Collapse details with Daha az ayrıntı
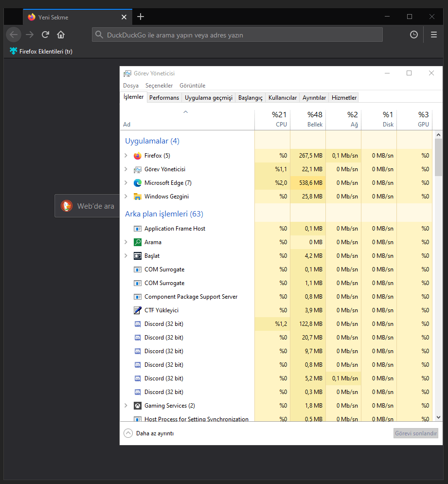Viewport: 448px width, 484px height. (149, 433)
